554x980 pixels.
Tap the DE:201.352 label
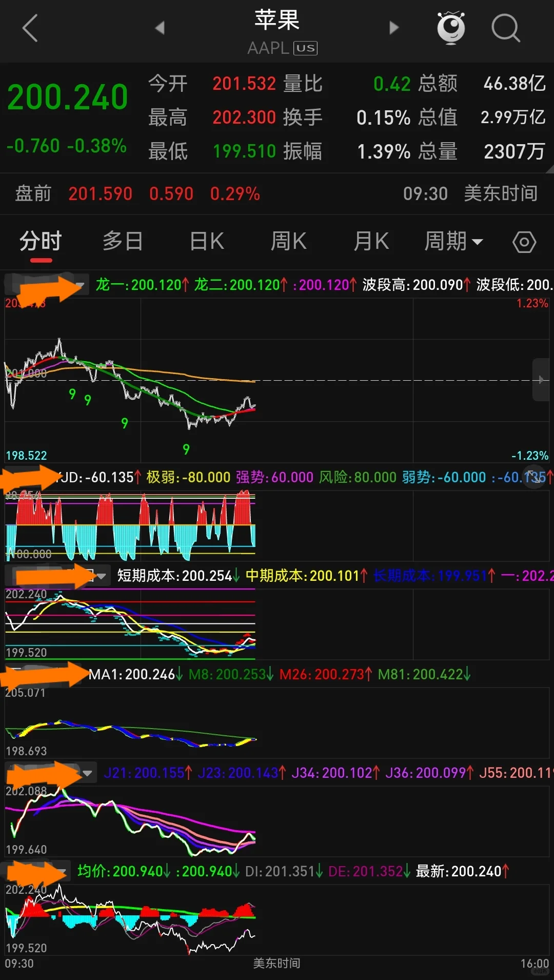point(369,871)
